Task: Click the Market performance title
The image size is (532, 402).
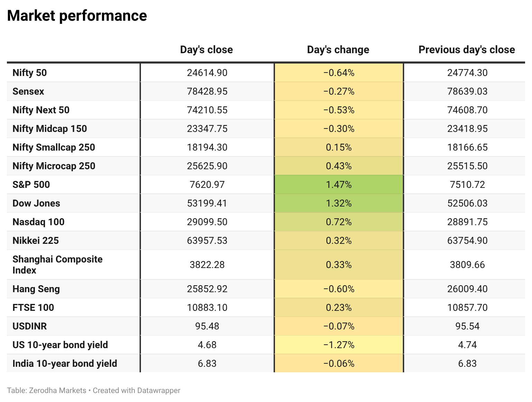Action: pos(77,16)
